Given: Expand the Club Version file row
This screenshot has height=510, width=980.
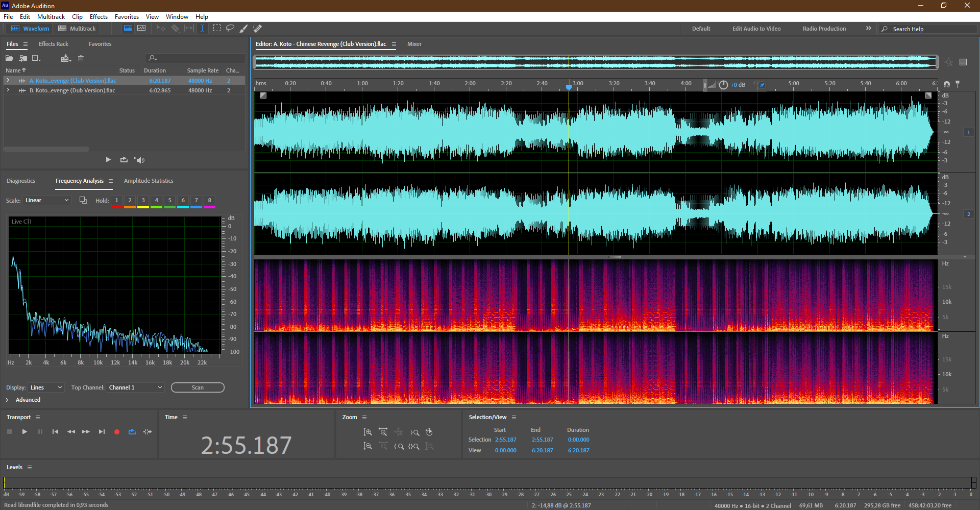Looking at the screenshot, I should (8, 81).
